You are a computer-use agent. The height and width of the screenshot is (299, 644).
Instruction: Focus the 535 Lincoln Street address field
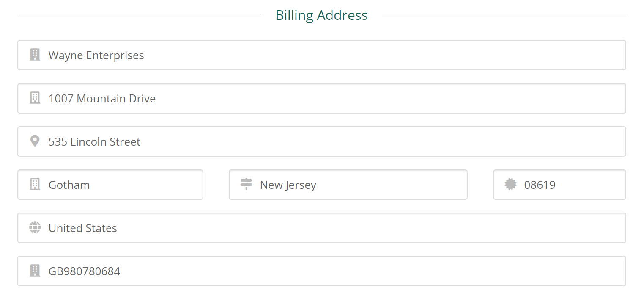pyautogui.click(x=321, y=141)
